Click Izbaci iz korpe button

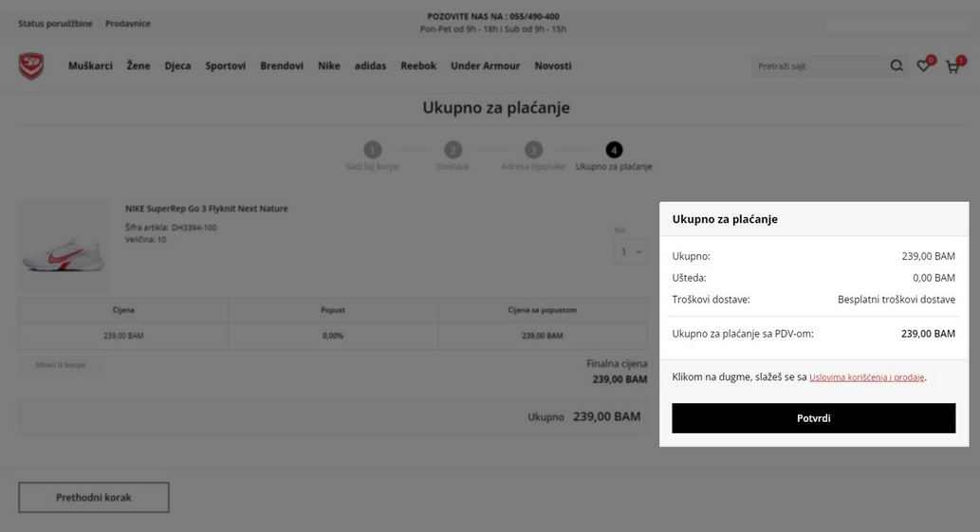point(60,365)
